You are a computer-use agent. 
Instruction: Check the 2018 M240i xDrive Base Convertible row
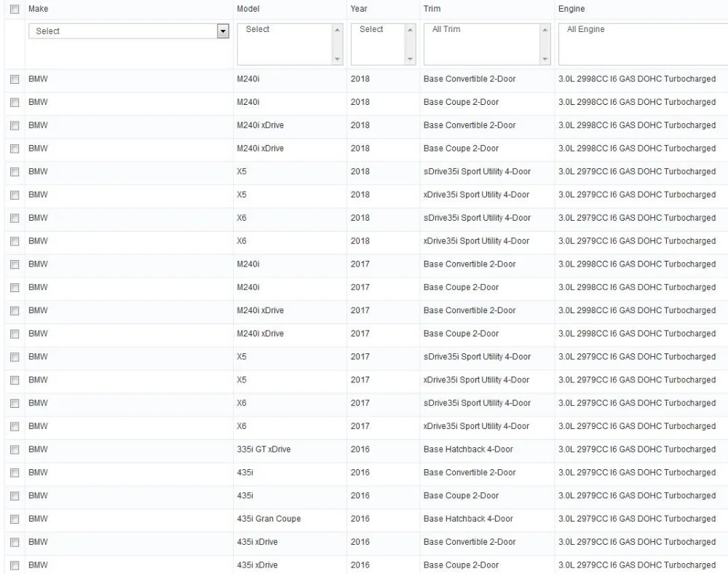15,126
